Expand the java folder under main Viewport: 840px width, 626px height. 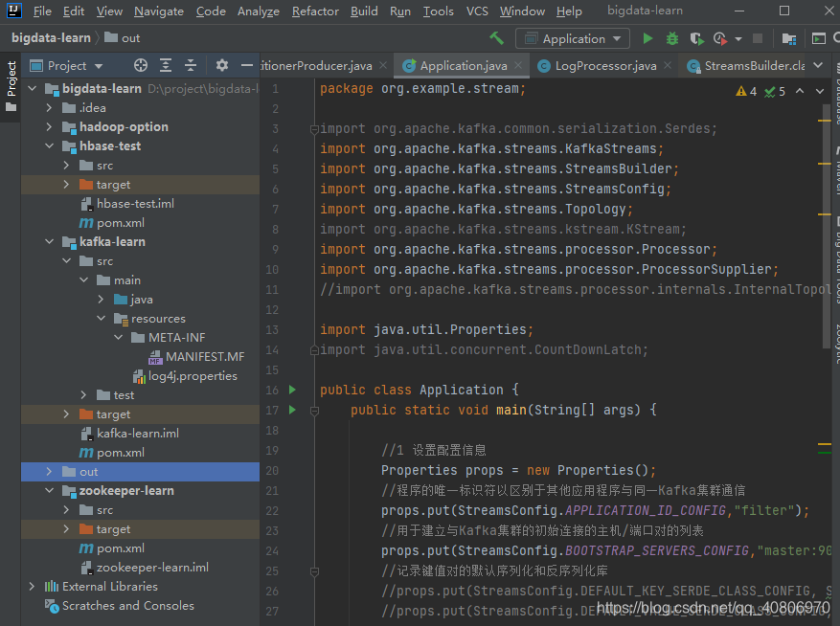[x=102, y=300]
